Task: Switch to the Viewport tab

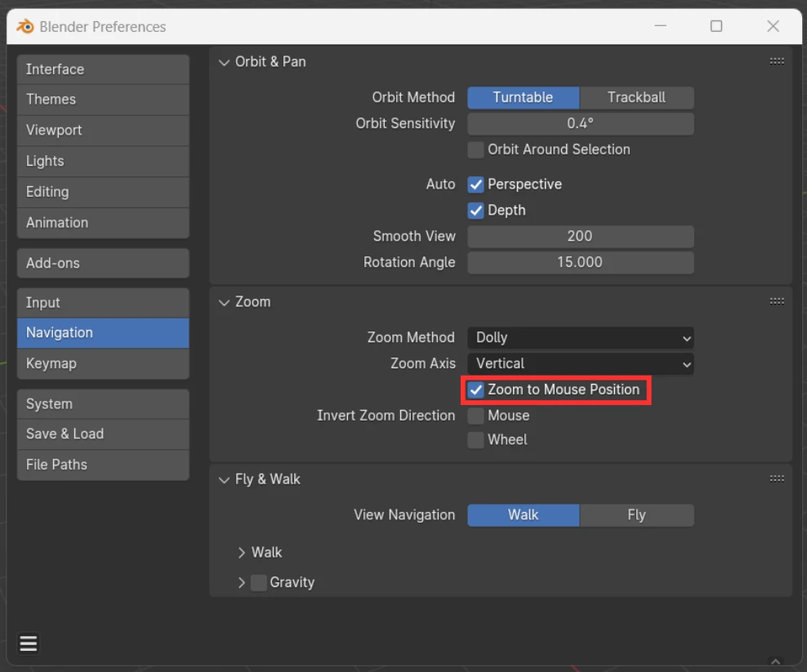Action: coord(103,131)
